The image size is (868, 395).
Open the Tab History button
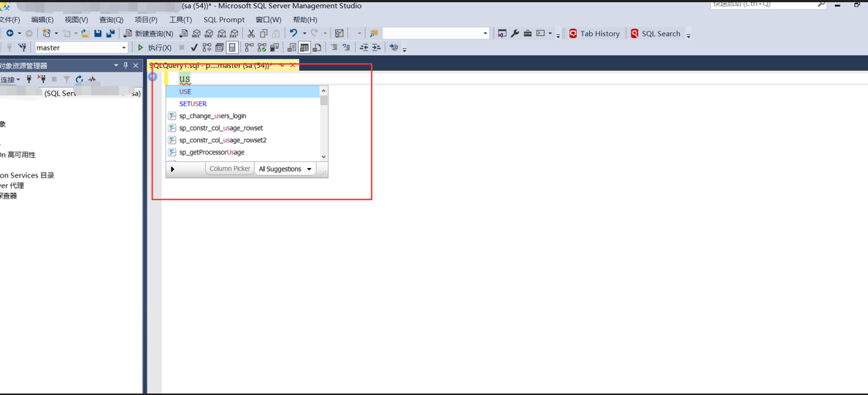594,34
